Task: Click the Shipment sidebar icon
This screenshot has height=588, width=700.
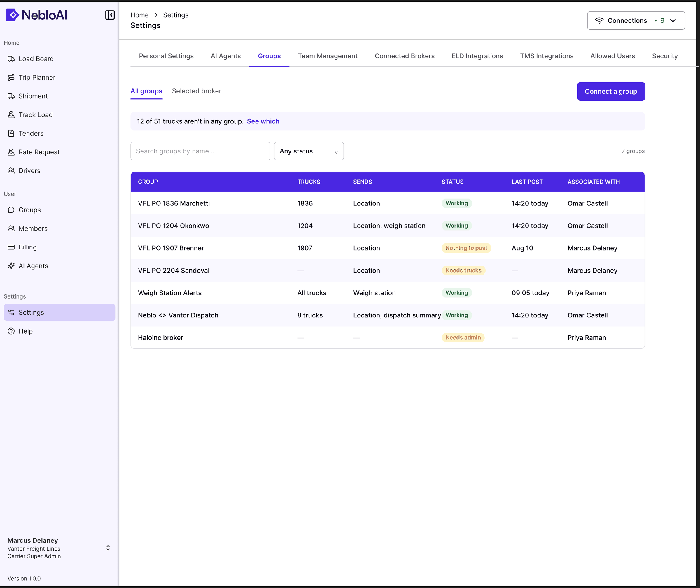Action: (x=11, y=96)
